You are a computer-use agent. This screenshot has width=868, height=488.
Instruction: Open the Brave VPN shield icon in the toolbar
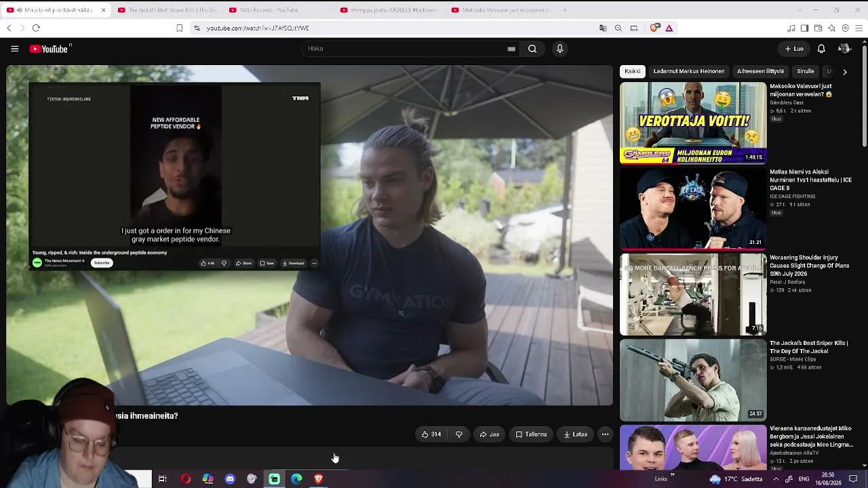[x=846, y=28]
